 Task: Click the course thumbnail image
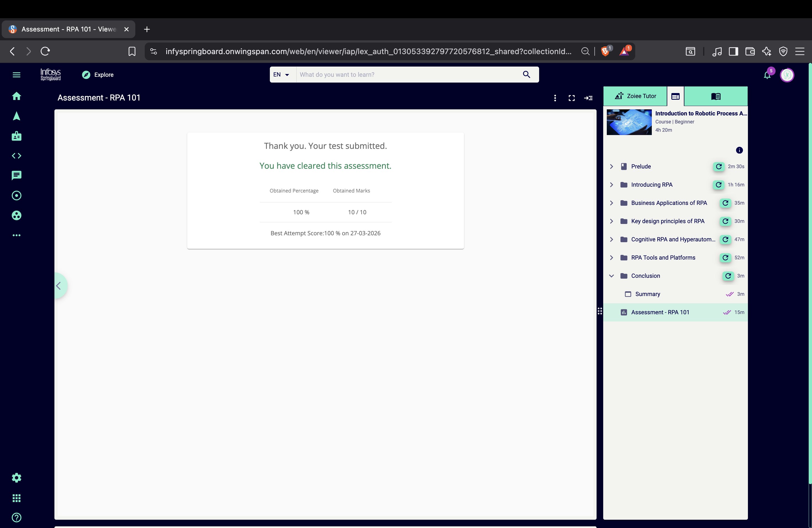pos(629,122)
